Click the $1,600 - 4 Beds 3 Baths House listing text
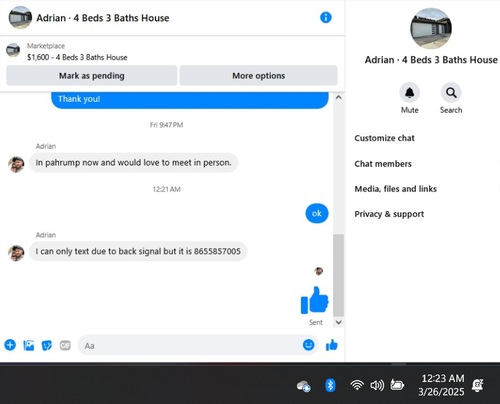Viewport: 500px width, 404px height. coord(77,57)
